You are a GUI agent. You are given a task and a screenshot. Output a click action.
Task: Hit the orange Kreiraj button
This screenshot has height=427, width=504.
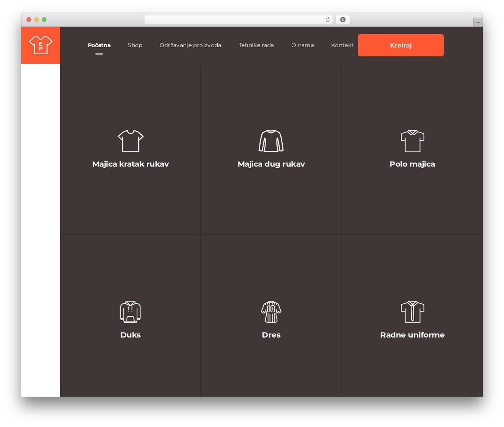click(401, 45)
